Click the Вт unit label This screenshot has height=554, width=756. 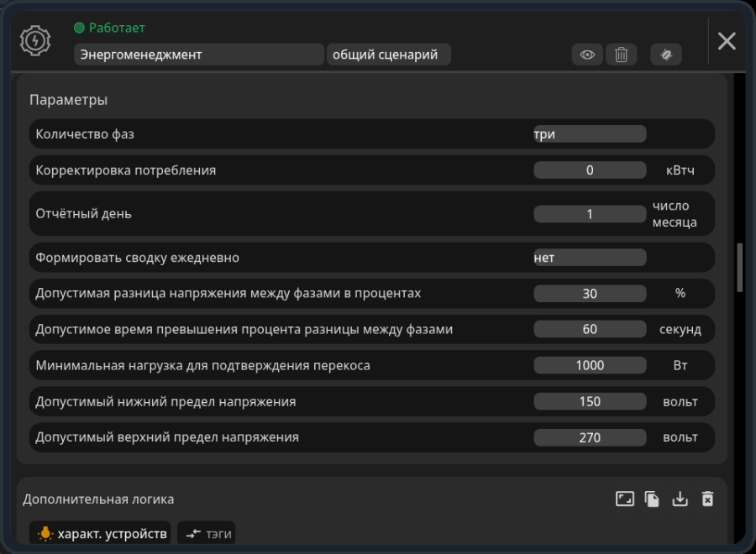[680, 365]
